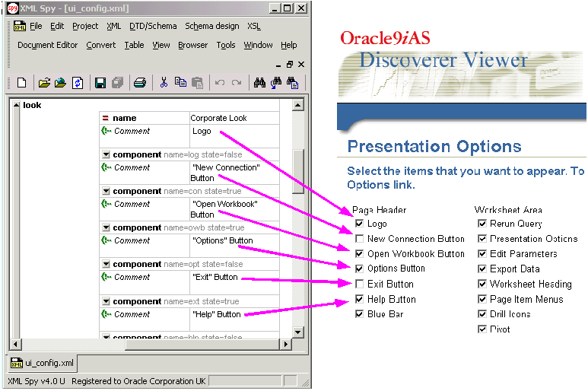Screen dimensions: 588x391
Task: Disable the Export Data checkbox
Action: click(x=482, y=269)
